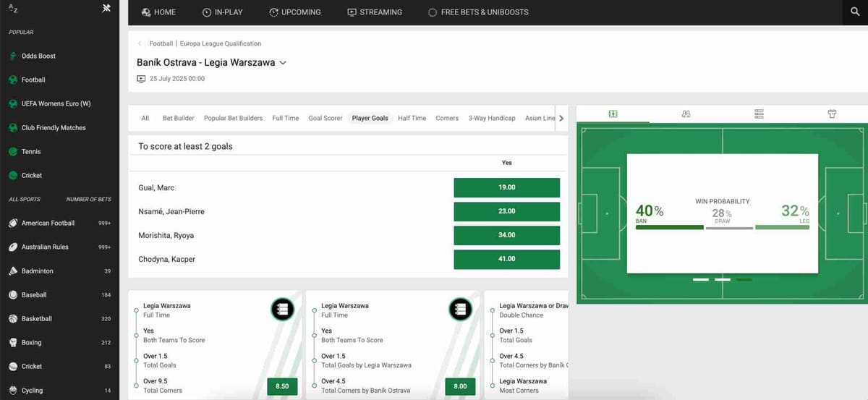Open UEFA Womens Euro (W) sidebar link
Screen dimensions: 868x400
coord(56,103)
